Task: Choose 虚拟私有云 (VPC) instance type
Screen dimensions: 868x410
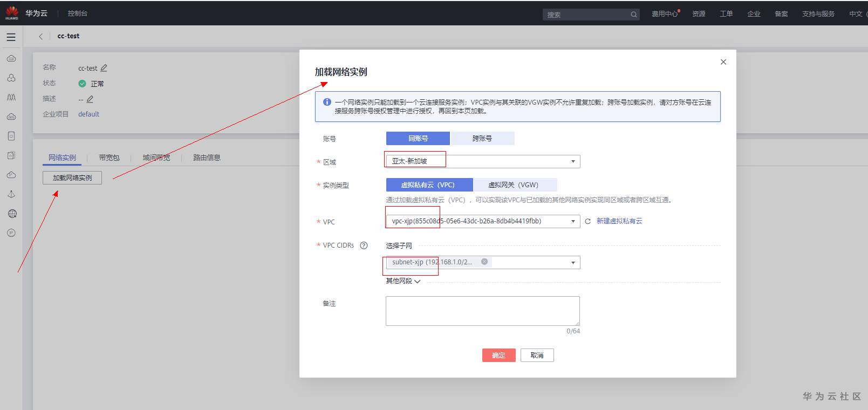Action: 429,185
